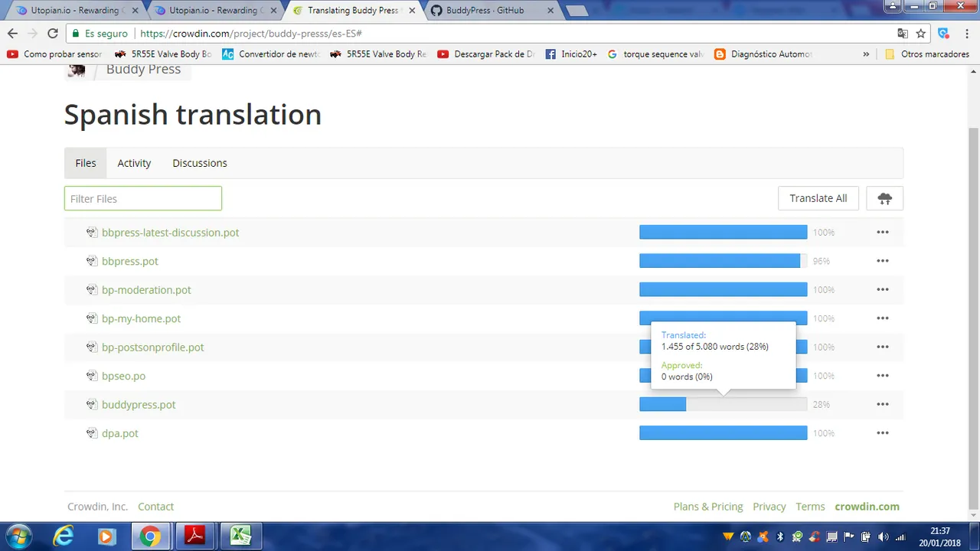This screenshot has width=980, height=551.
Task: Open Privacy footer link
Action: (769, 507)
